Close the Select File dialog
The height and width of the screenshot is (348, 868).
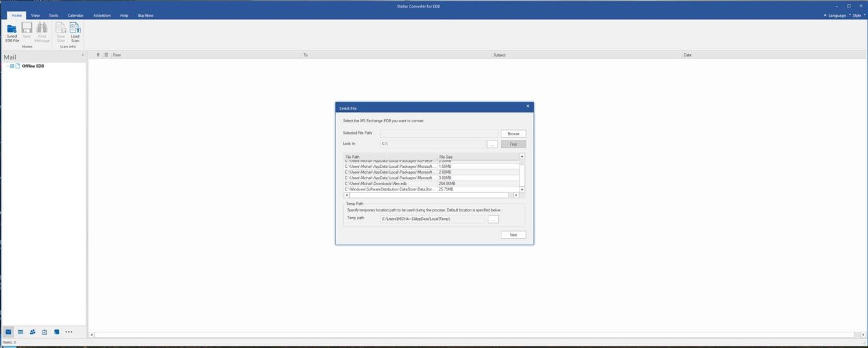point(527,106)
